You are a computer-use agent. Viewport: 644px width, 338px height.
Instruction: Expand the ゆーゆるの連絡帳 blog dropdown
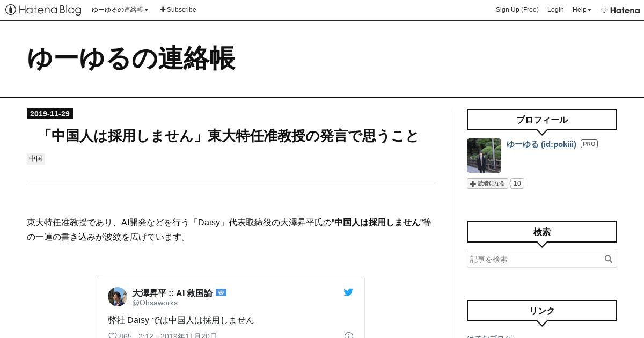click(120, 10)
